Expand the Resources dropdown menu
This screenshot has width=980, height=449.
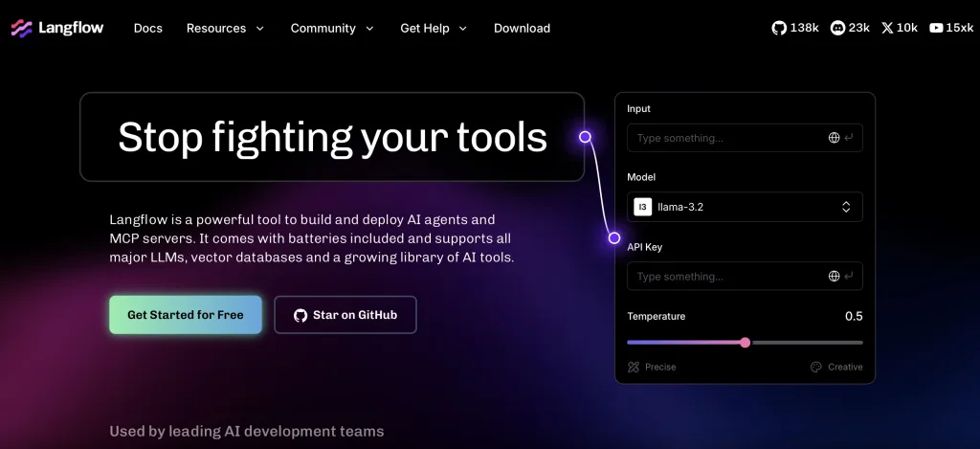coord(225,28)
